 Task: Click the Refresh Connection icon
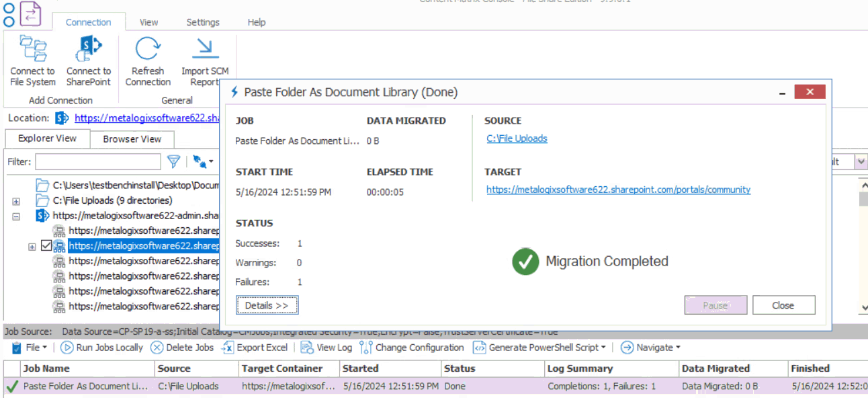click(x=148, y=49)
